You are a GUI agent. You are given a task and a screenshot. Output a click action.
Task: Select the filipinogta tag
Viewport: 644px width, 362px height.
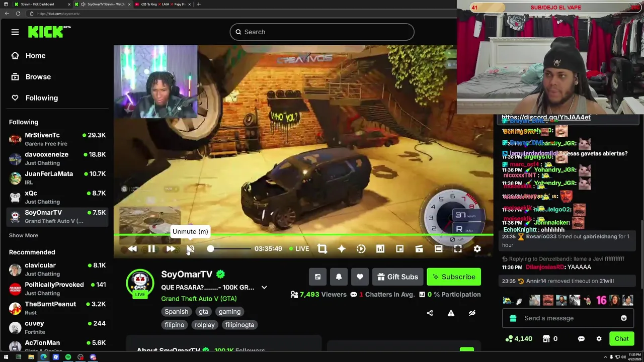click(x=239, y=325)
